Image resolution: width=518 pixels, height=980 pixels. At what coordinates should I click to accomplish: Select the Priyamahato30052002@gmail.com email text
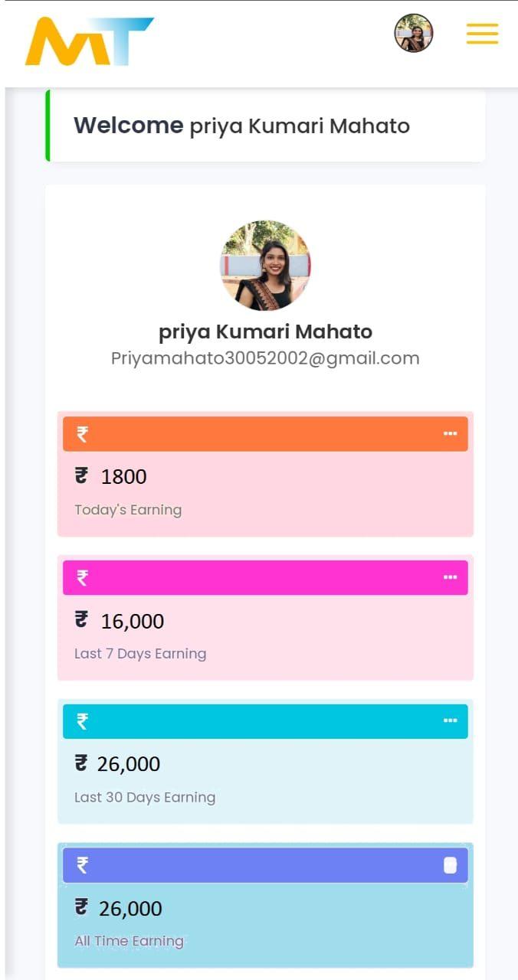[x=265, y=358]
